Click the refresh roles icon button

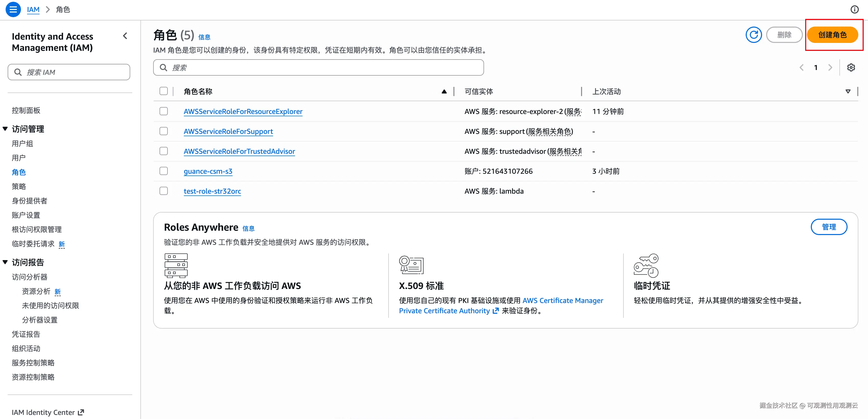[x=753, y=35]
